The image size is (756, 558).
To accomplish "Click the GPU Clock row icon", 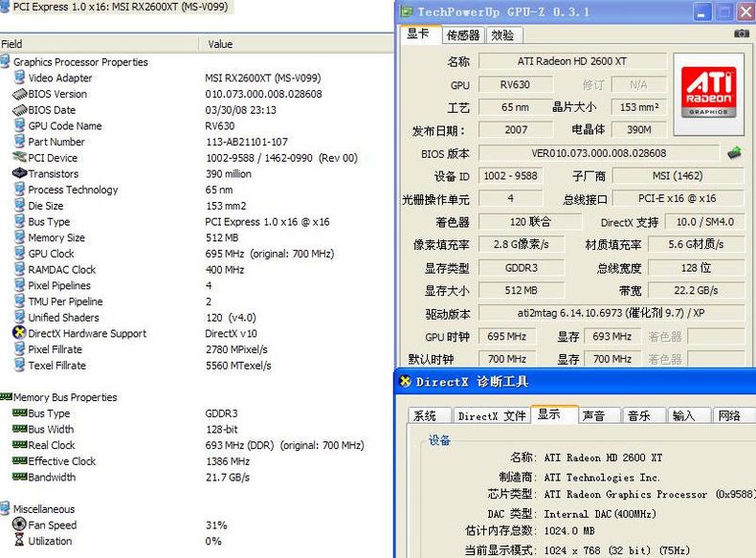I will (x=19, y=253).
